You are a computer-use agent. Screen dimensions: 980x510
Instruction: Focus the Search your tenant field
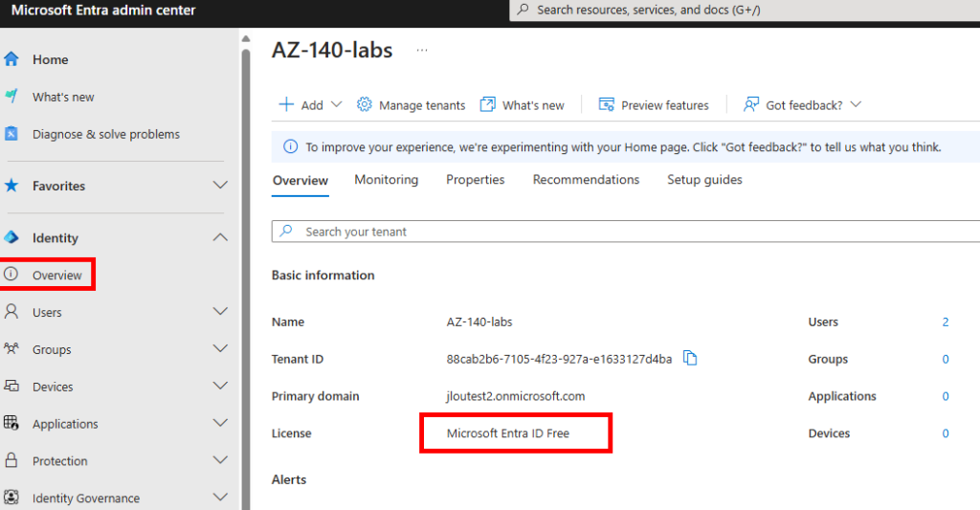coord(626,232)
